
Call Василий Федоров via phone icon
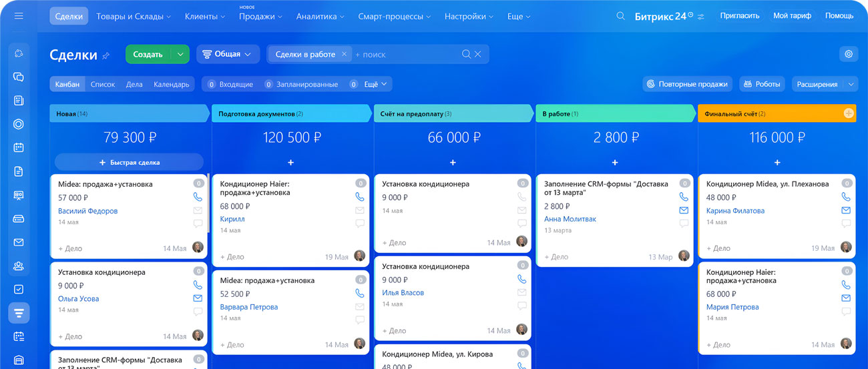[x=198, y=197]
